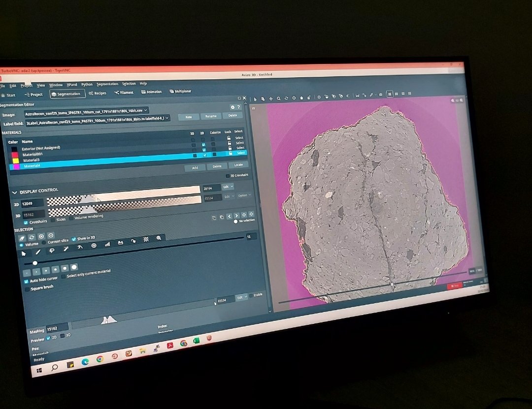Enable Select only current material checkbox
The image size is (532, 409).
tap(64, 277)
